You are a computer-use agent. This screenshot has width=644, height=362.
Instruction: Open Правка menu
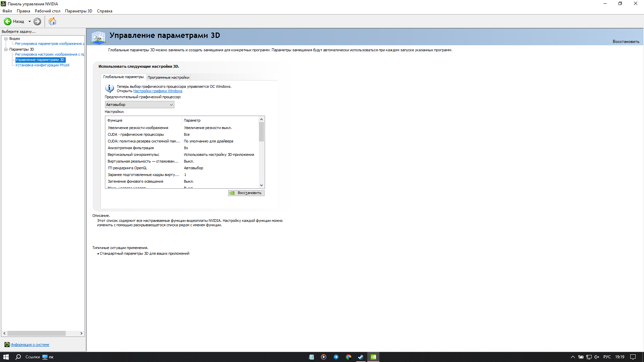tap(23, 11)
